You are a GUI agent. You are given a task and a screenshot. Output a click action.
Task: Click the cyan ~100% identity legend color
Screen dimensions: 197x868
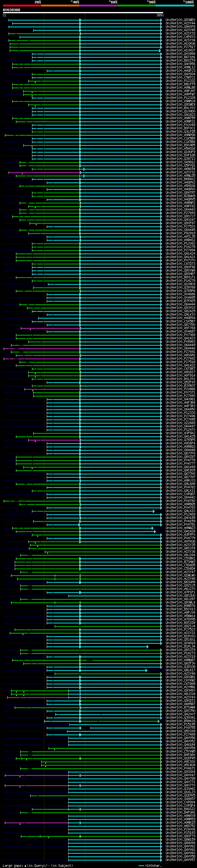pyautogui.click(x=175, y=6)
